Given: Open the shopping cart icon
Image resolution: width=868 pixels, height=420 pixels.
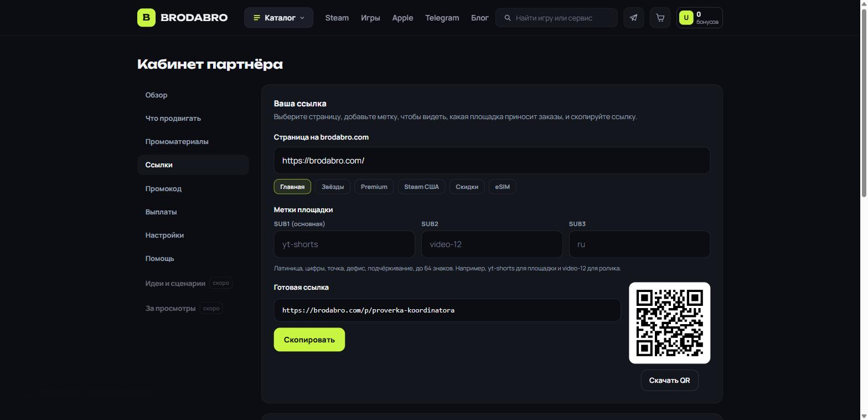Looking at the screenshot, I should [x=660, y=18].
